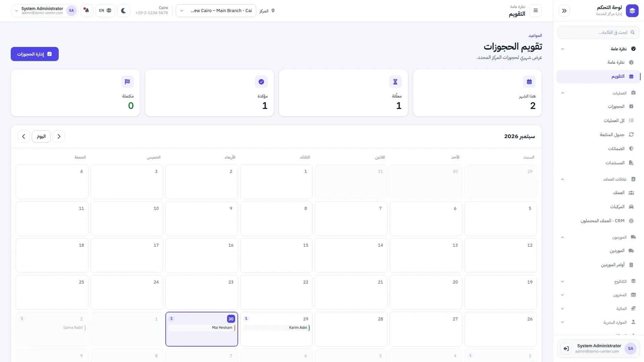Click the إدارة الحجوزات button
The image size is (644, 362).
tap(35, 54)
